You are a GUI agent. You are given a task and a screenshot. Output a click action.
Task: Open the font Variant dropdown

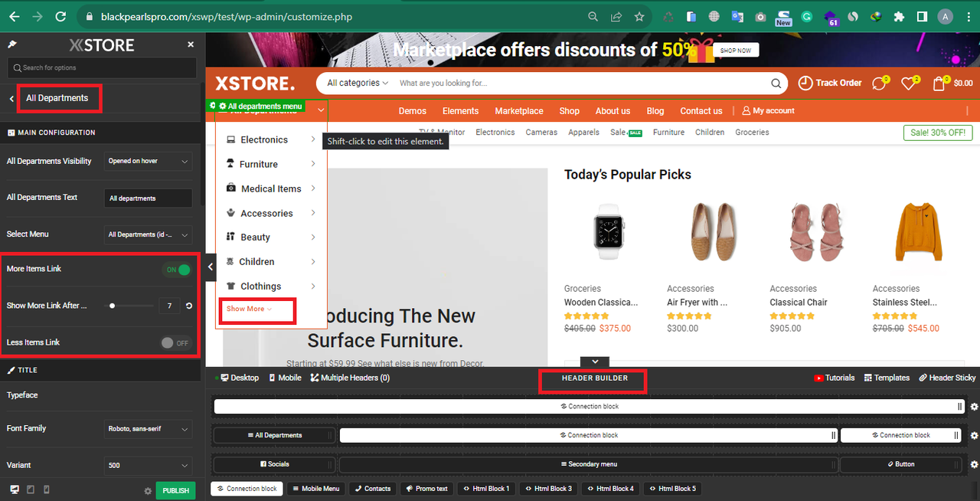(148, 465)
